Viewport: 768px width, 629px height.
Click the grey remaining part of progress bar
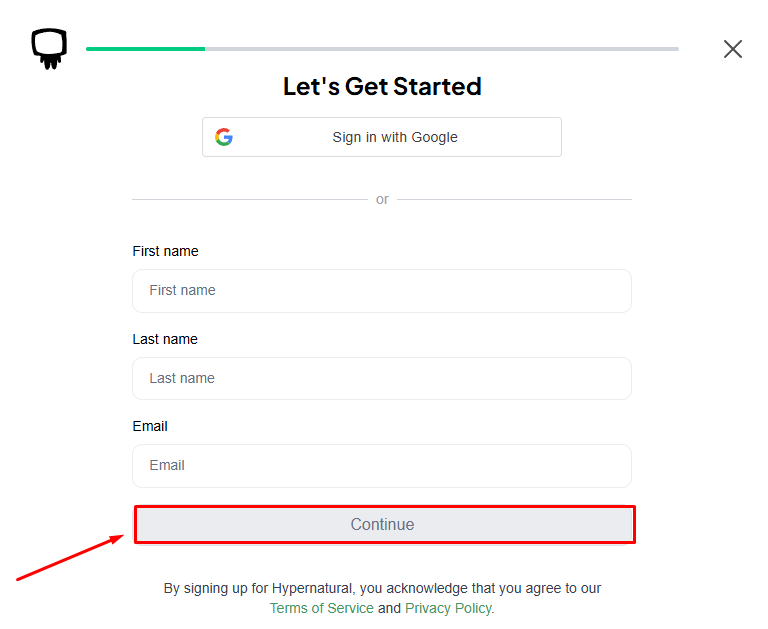point(440,48)
